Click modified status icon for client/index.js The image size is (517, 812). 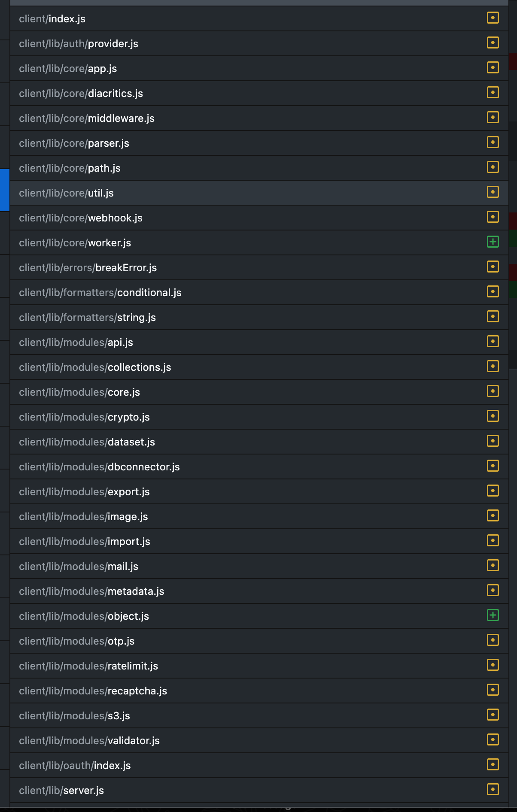coord(493,18)
